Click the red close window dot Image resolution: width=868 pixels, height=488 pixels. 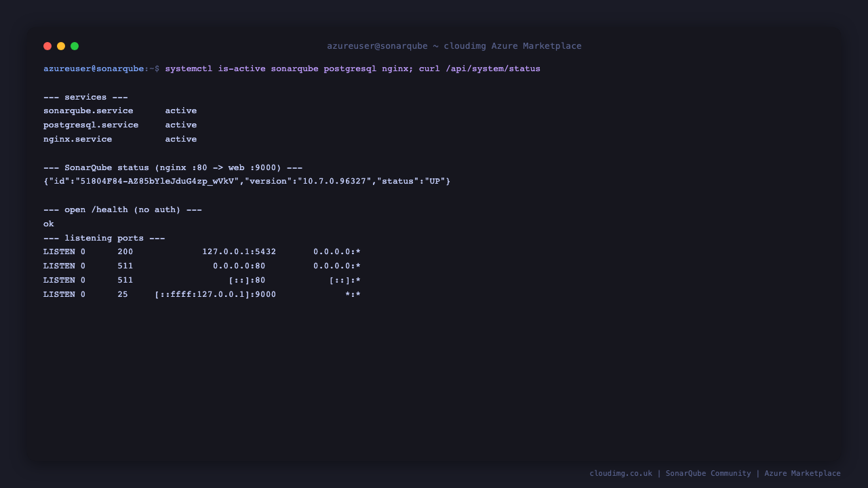point(47,46)
